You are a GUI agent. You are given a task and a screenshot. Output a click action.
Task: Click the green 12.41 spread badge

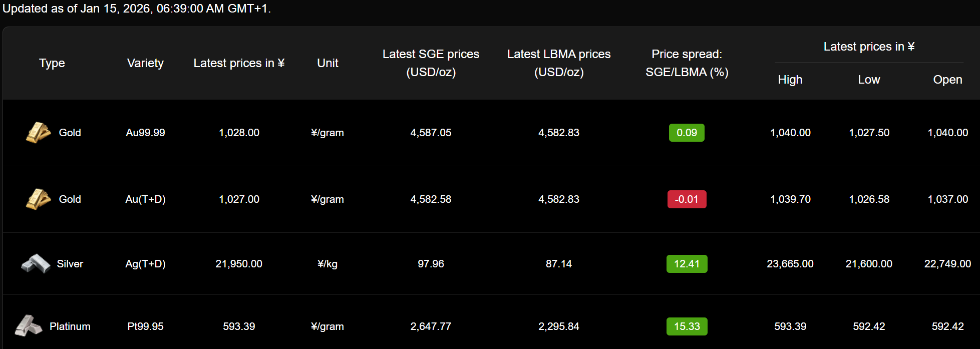click(687, 264)
